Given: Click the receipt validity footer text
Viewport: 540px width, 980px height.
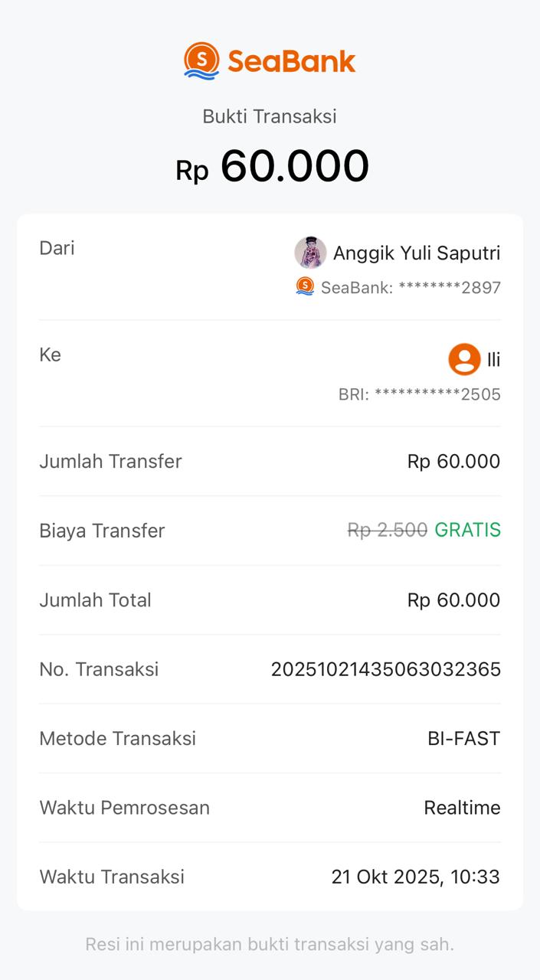Looking at the screenshot, I should tap(270, 944).
